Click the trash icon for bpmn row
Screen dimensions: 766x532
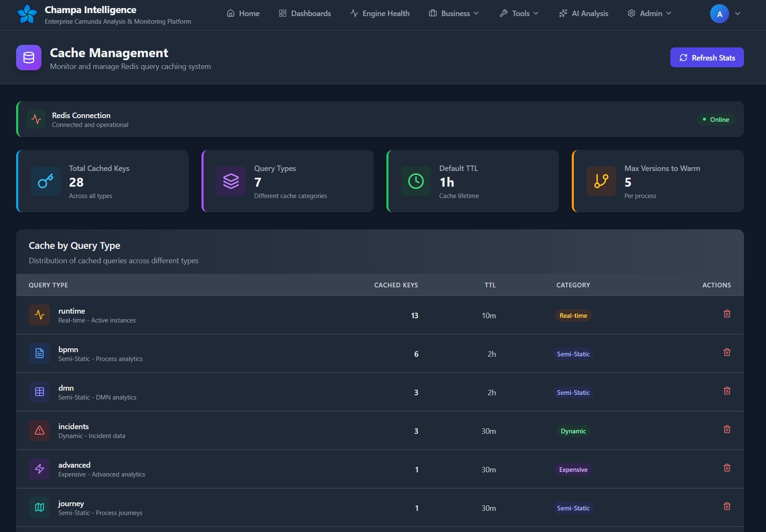click(727, 352)
